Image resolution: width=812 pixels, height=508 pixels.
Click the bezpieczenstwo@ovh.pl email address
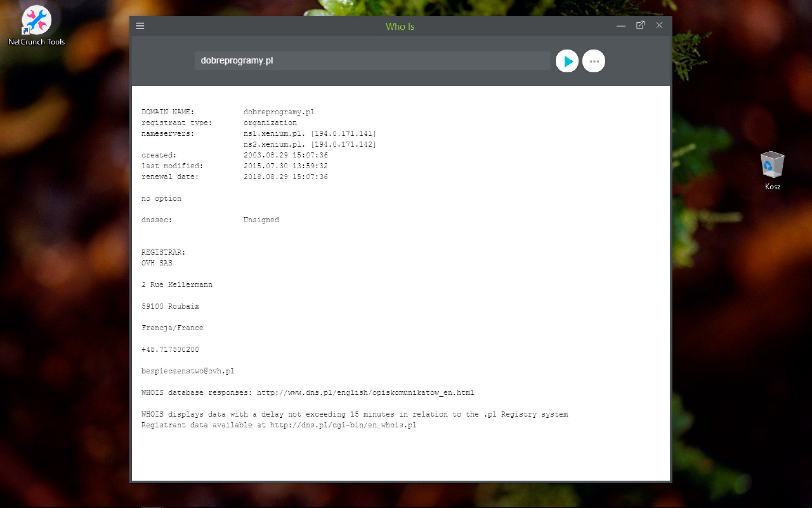(188, 371)
